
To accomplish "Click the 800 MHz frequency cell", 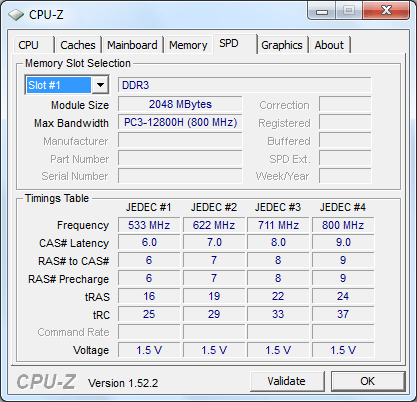I will (343, 225).
